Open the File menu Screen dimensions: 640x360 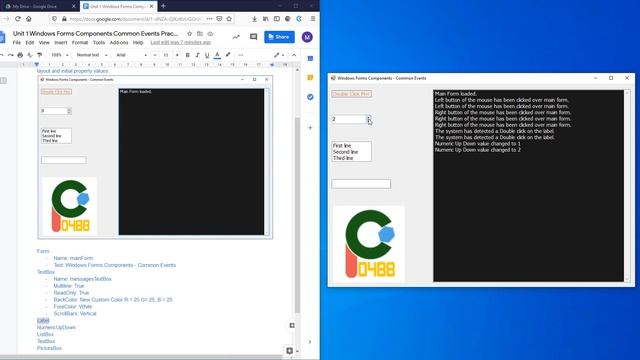coord(17,42)
